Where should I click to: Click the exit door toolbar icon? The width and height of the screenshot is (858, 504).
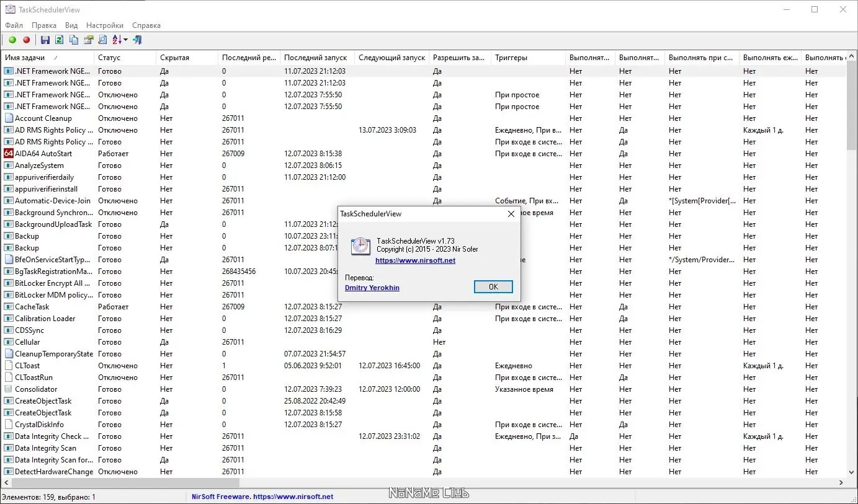137,40
